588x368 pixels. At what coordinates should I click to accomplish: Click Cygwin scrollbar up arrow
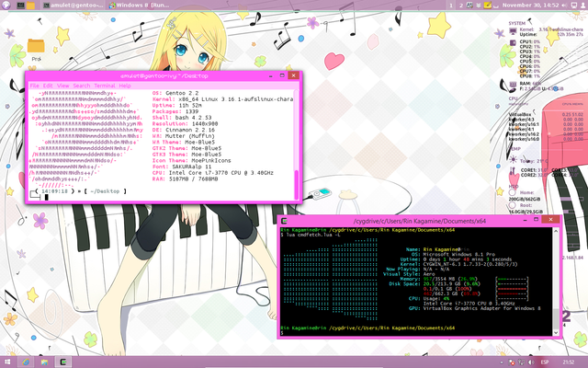[x=556, y=231]
